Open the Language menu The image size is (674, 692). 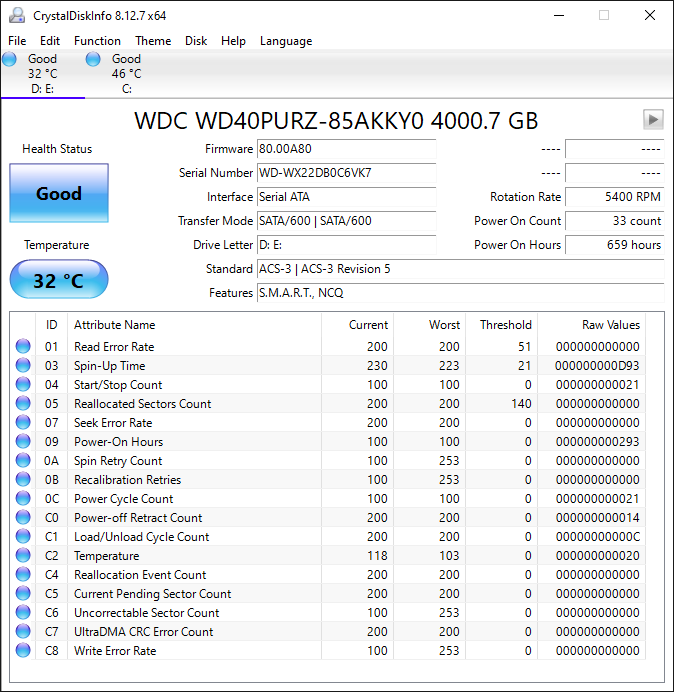[x=286, y=41]
